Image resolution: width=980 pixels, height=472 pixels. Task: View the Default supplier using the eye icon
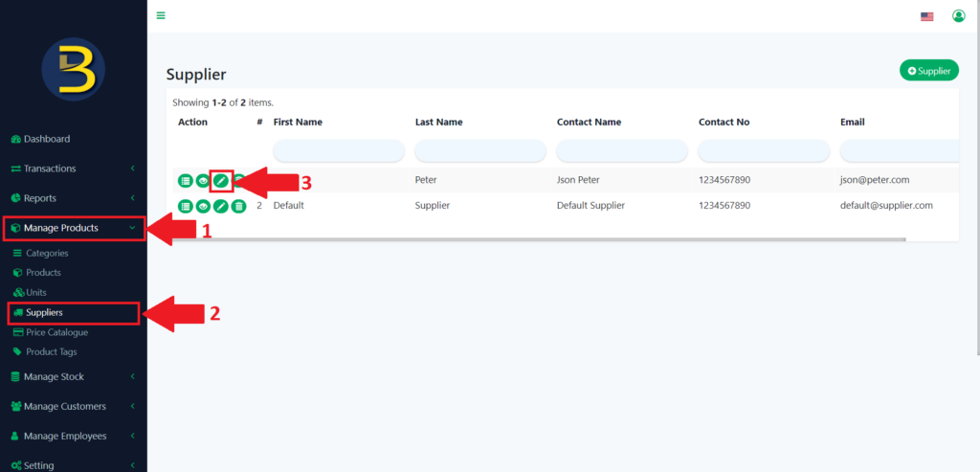point(203,206)
